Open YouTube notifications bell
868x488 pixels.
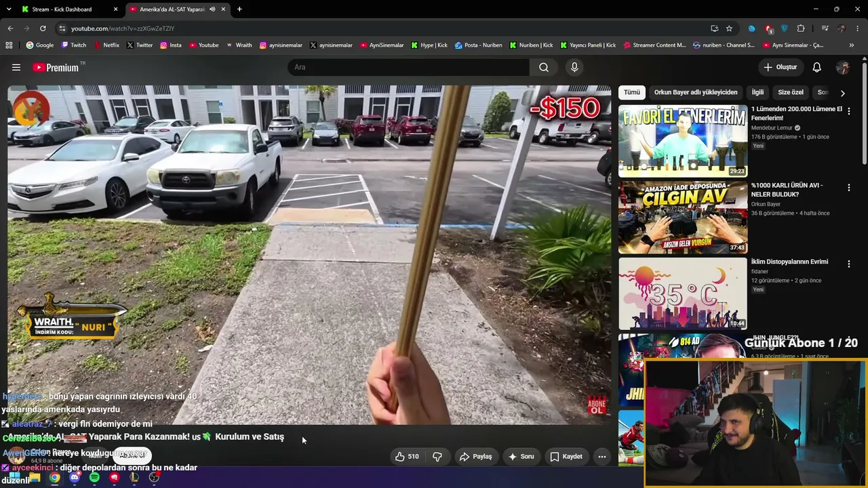tap(817, 67)
